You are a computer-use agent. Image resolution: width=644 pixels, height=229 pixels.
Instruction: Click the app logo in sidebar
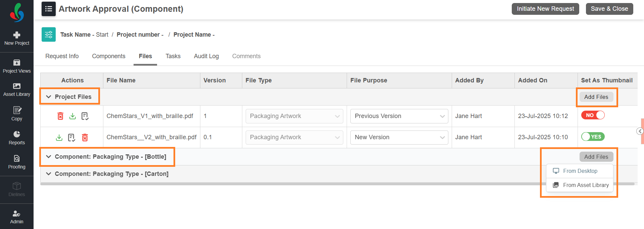[17, 12]
